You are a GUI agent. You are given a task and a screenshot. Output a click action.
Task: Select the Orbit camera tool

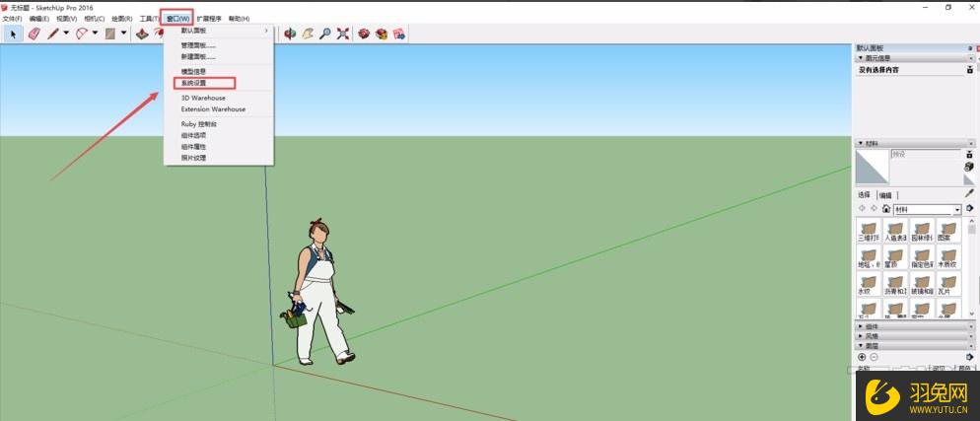pos(290,34)
